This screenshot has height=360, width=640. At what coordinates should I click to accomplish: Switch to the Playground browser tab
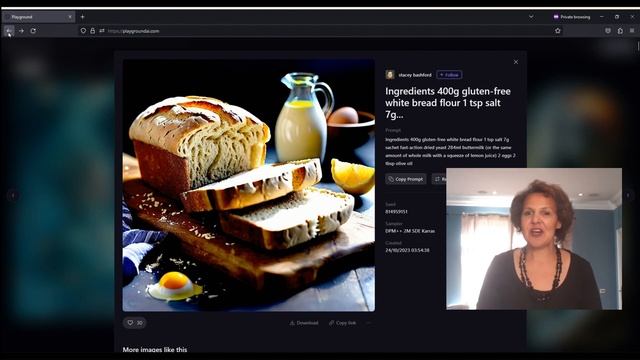(38, 17)
